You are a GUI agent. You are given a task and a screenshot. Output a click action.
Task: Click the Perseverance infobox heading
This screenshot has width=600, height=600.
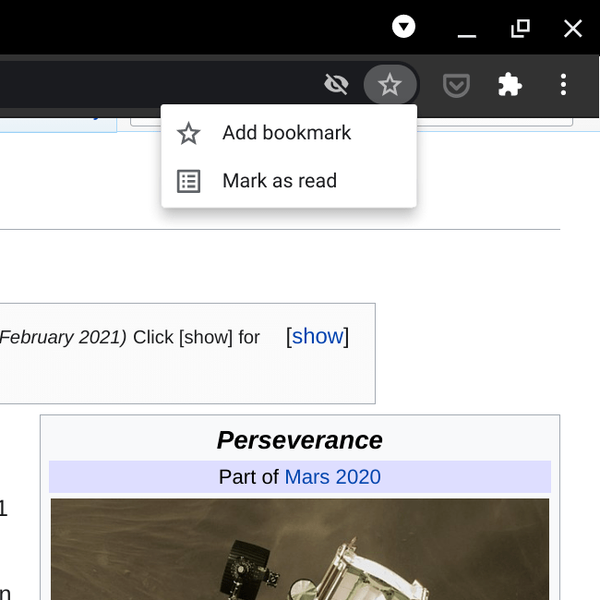click(x=300, y=440)
